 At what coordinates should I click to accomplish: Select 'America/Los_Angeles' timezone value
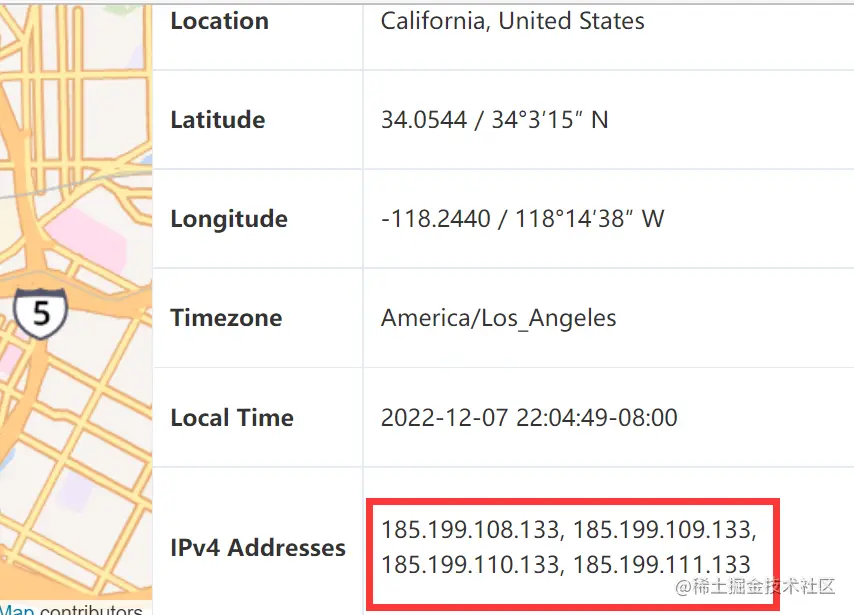498,318
